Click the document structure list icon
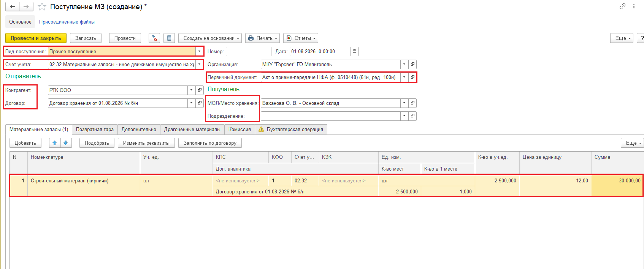 coord(169,38)
